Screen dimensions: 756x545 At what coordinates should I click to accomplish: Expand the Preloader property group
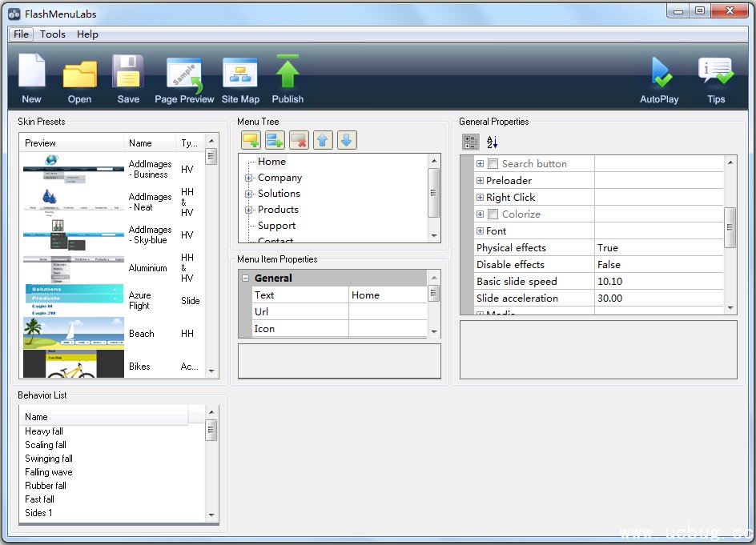point(481,181)
